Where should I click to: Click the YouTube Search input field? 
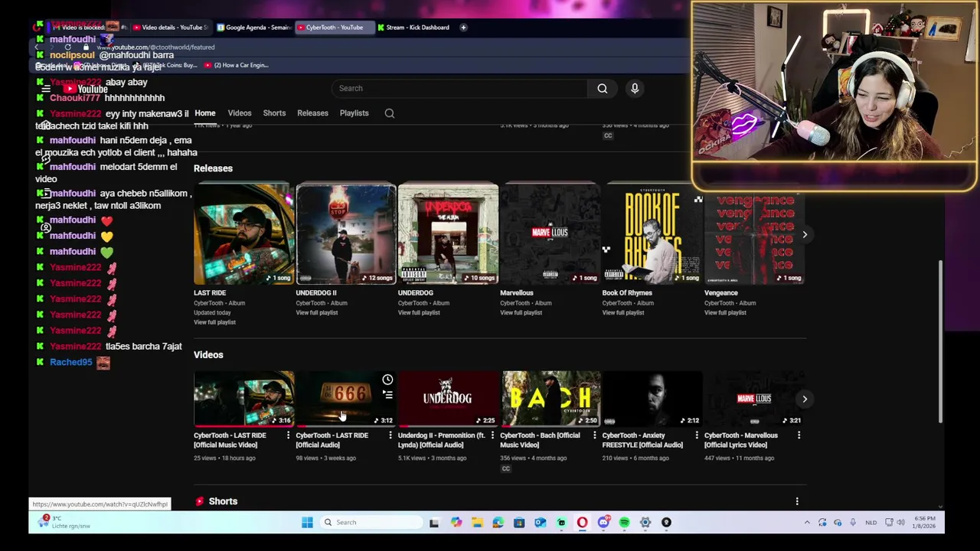(x=459, y=89)
